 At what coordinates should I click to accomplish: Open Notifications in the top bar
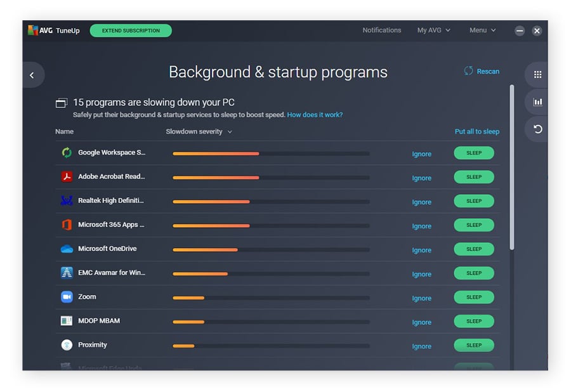381,30
